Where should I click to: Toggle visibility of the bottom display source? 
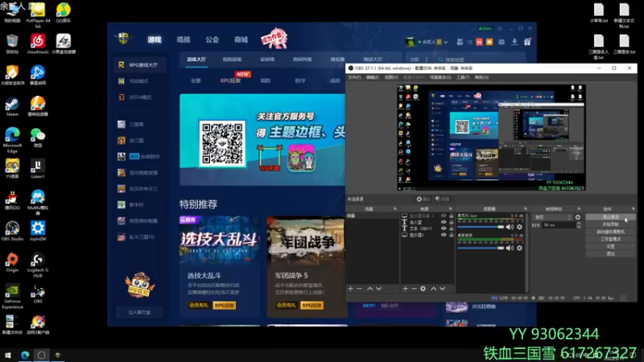(444, 235)
